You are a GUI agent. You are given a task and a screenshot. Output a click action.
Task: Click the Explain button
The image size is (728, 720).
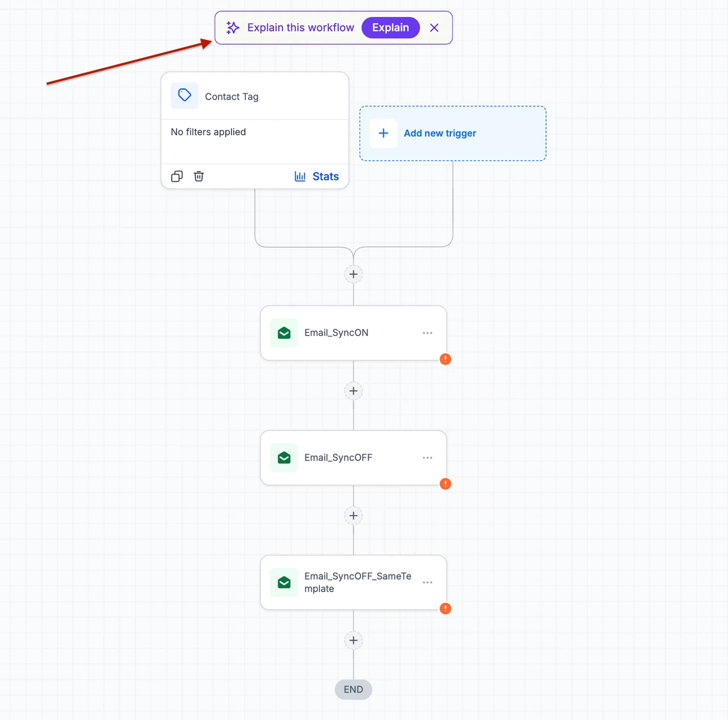click(390, 27)
